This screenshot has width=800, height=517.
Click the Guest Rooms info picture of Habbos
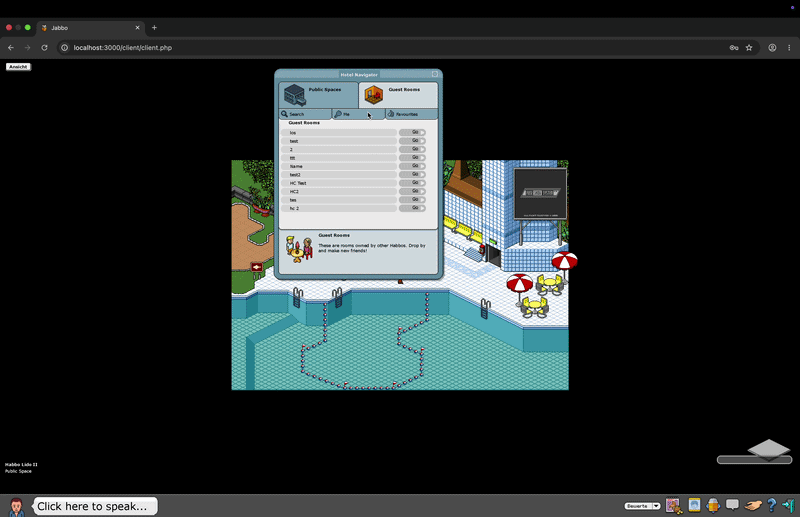point(299,249)
